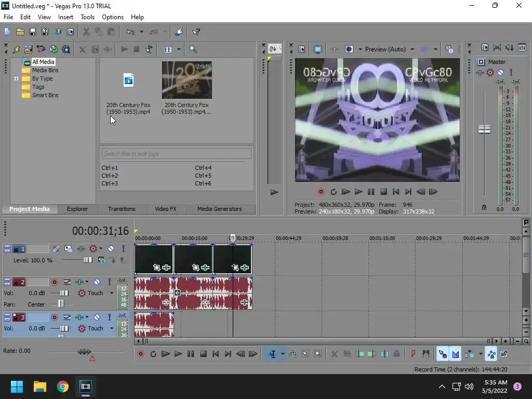This screenshot has height=399, width=532.
Task: Toggle Auto Preview in Project Media
Action: point(149,49)
